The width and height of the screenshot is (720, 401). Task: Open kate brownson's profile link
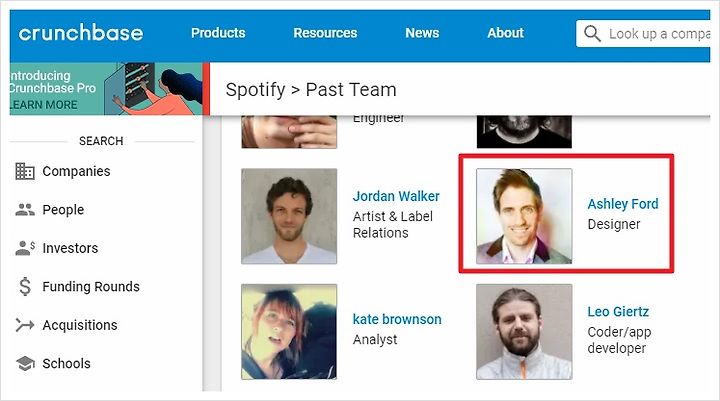point(397,320)
